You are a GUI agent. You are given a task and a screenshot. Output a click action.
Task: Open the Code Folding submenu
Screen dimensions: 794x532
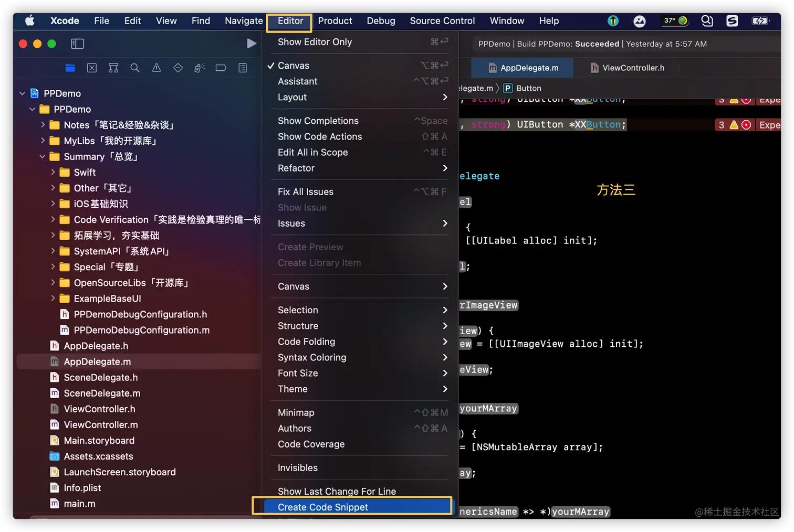coord(359,342)
